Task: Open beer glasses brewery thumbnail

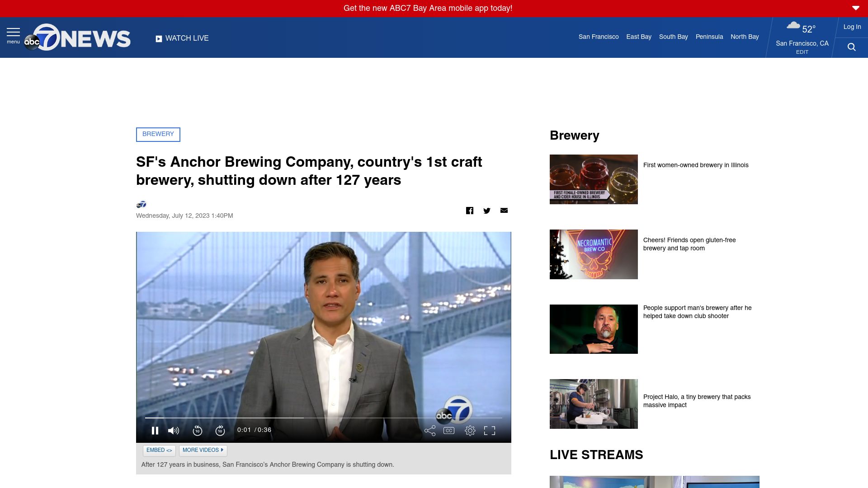Action: [594, 179]
